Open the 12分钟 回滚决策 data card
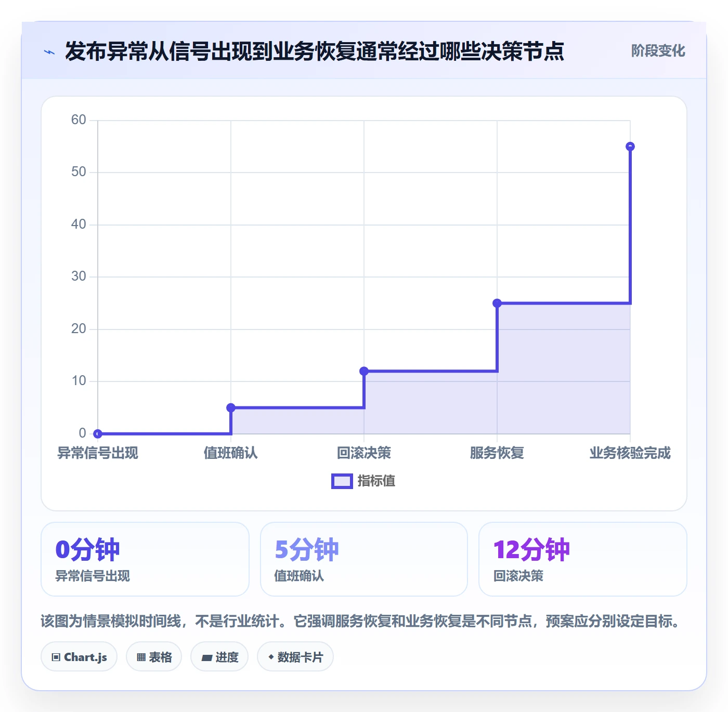728x712 pixels. [583, 559]
